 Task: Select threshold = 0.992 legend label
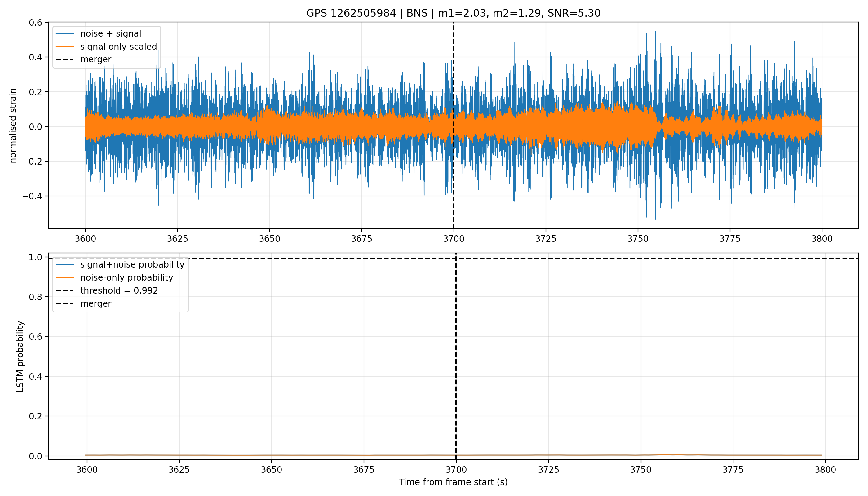[119, 290]
